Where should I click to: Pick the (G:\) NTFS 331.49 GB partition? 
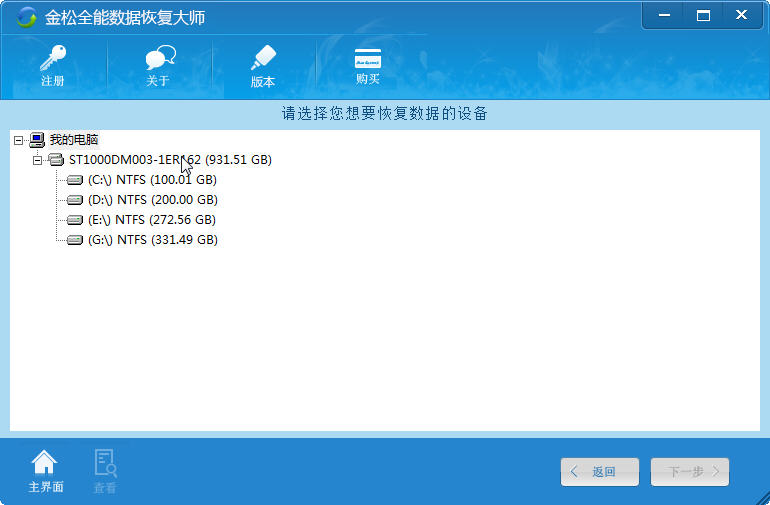[152, 240]
